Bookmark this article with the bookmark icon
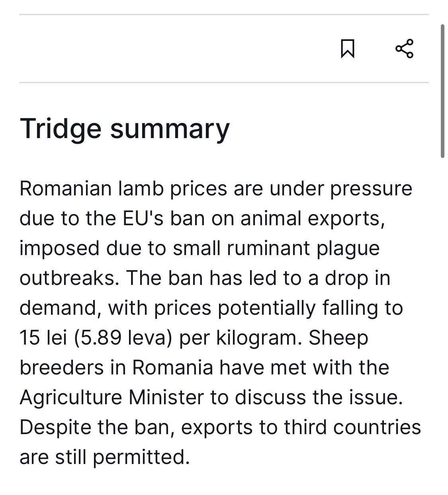The image size is (448, 495). tap(348, 49)
